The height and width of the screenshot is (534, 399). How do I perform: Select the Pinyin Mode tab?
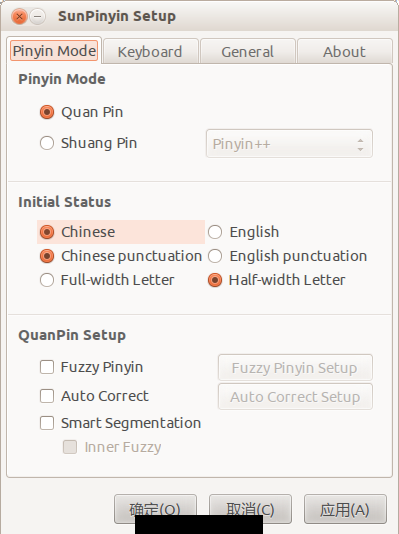pyautogui.click(x=54, y=51)
